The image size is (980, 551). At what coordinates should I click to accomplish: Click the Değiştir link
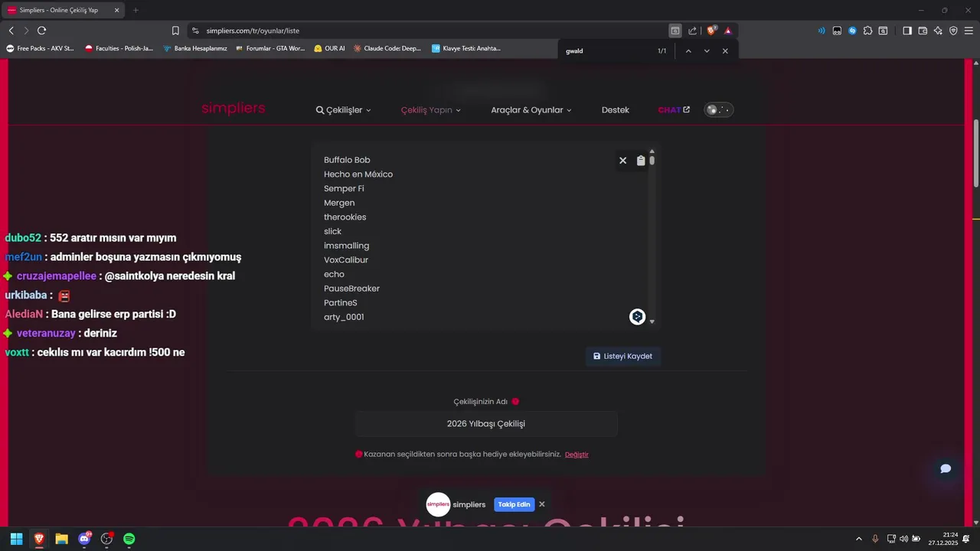577,455
